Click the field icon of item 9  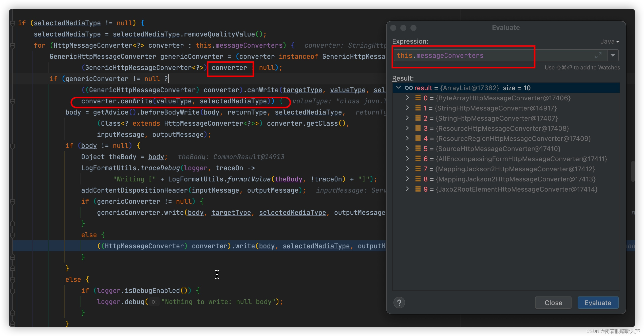coord(418,189)
